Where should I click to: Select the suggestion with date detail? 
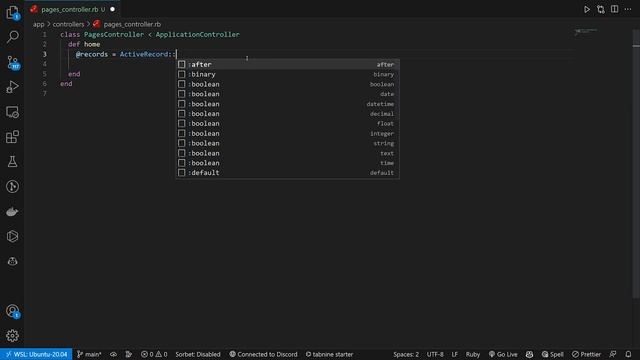287,94
